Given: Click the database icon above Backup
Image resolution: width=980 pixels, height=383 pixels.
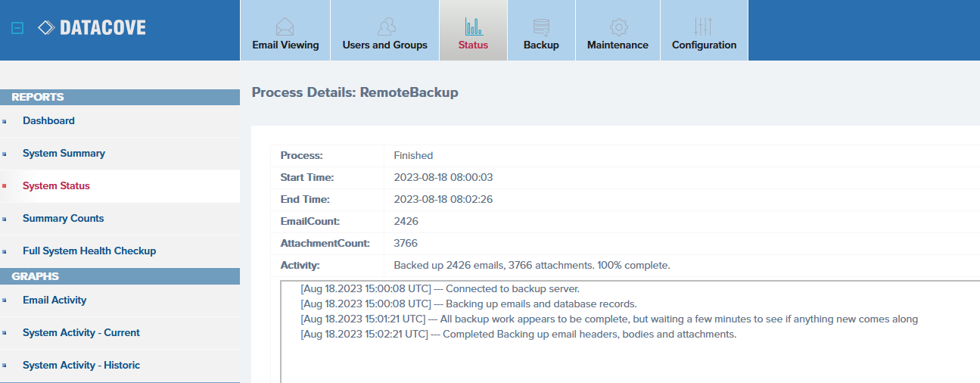Looking at the screenshot, I should (541, 27).
